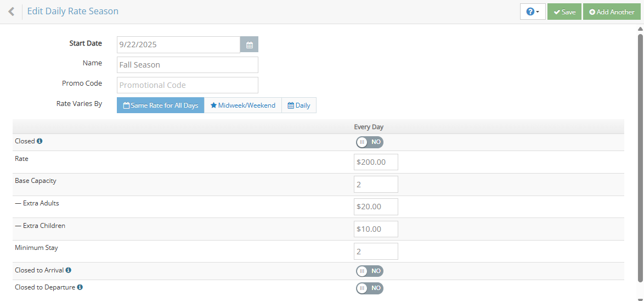Click the Closed to Departure info icon
The image size is (644, 301).
click(80, 287)
